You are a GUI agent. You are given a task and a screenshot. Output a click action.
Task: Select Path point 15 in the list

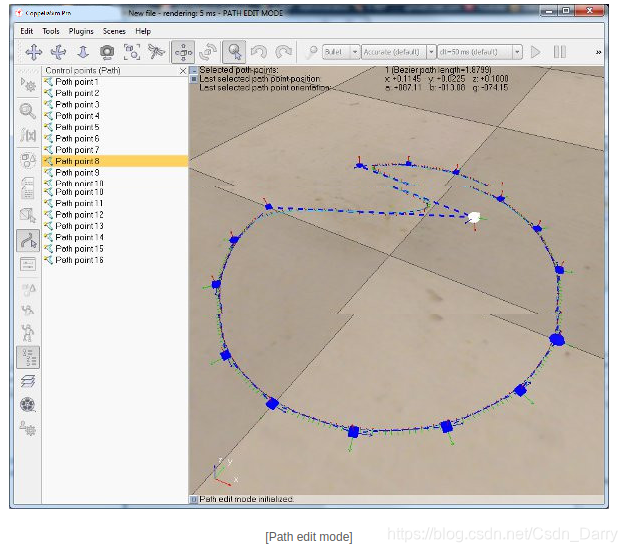tap(115, 248)
